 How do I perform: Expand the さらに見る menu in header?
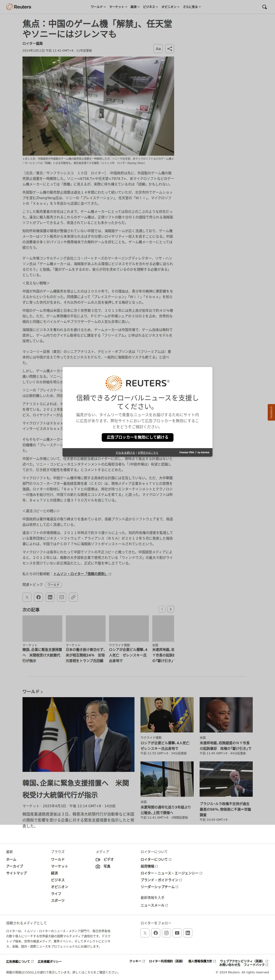192,7
